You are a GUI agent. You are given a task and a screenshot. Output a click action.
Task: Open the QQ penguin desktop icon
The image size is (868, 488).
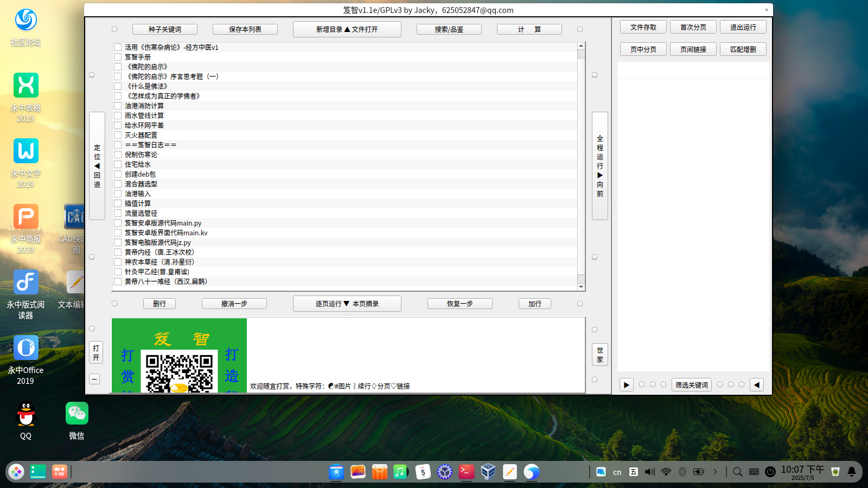point(25,420)
